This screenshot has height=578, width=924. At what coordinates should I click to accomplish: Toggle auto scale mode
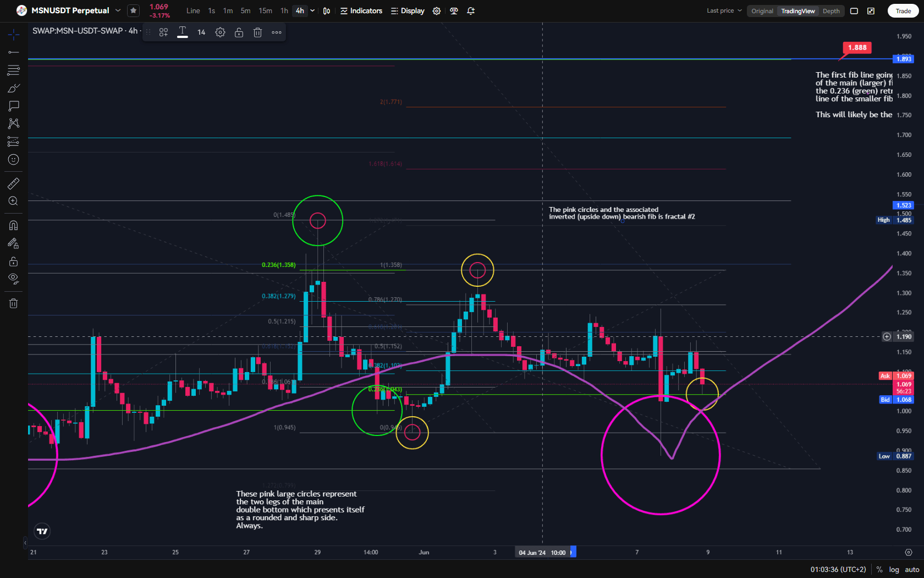pyautogui.click(x=912, y=570)
